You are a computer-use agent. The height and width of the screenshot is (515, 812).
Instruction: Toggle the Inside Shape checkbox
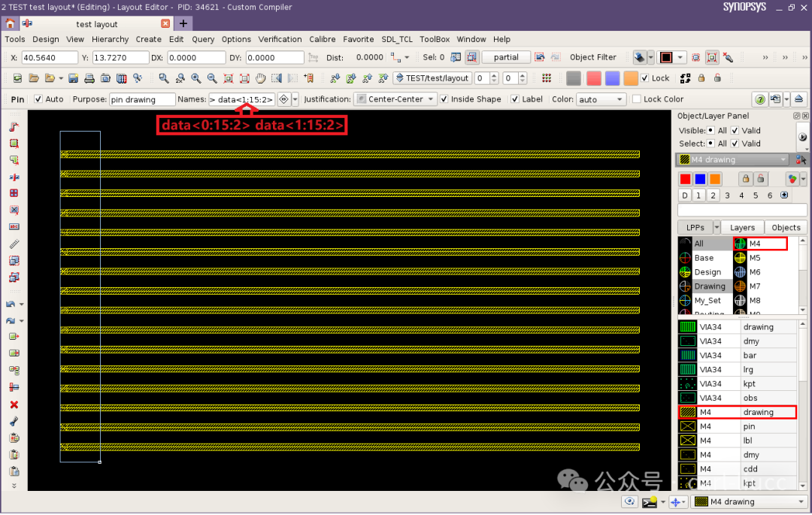(444, 98)
